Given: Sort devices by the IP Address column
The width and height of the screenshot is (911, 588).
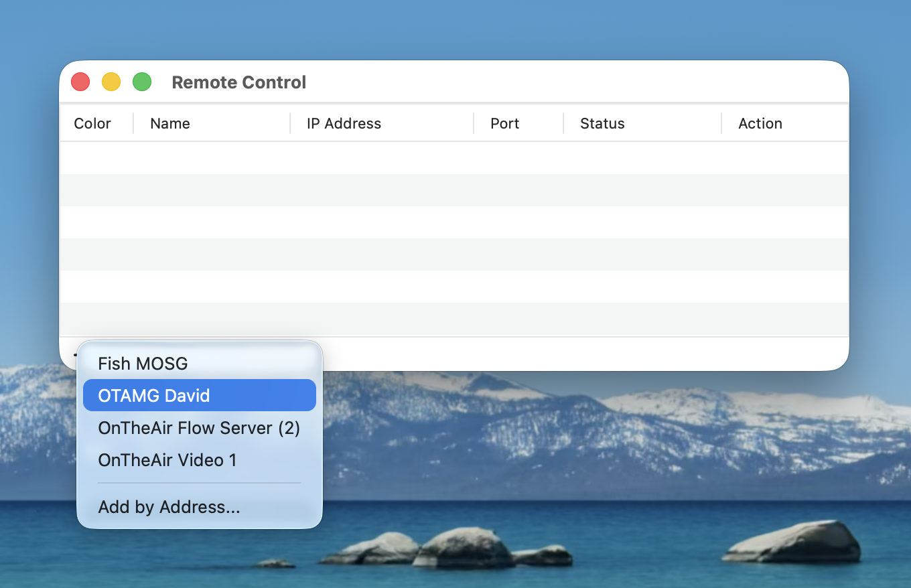Looking at the screenshot, I should point(343,123).
